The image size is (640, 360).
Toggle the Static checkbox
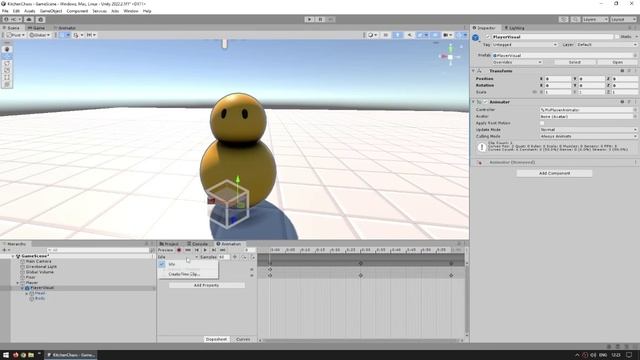(617, 37)
